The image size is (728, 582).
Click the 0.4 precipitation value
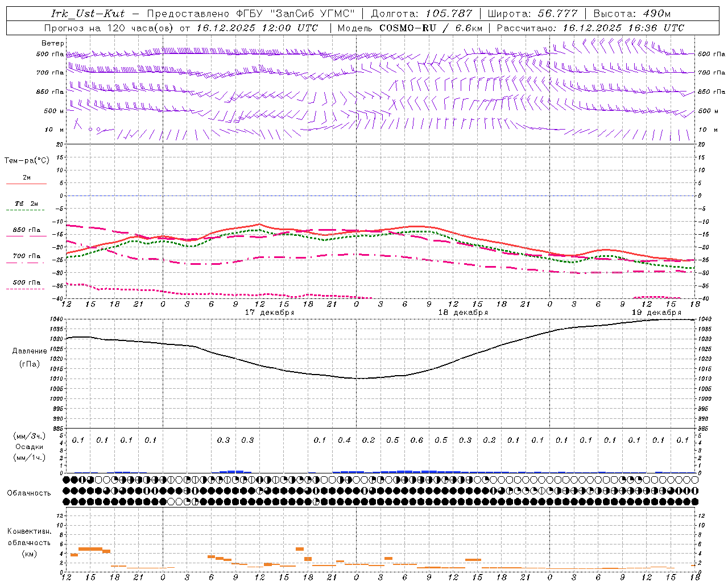pos(344,440)
